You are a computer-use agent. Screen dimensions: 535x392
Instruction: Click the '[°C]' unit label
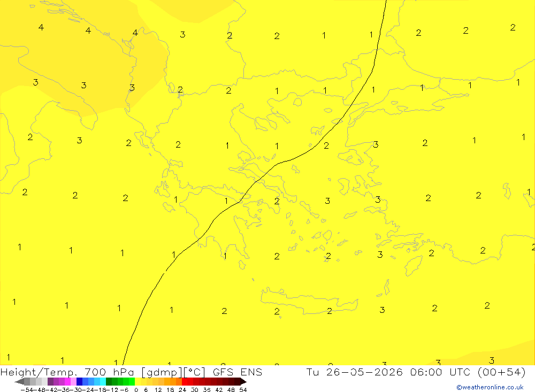point(195,373)
